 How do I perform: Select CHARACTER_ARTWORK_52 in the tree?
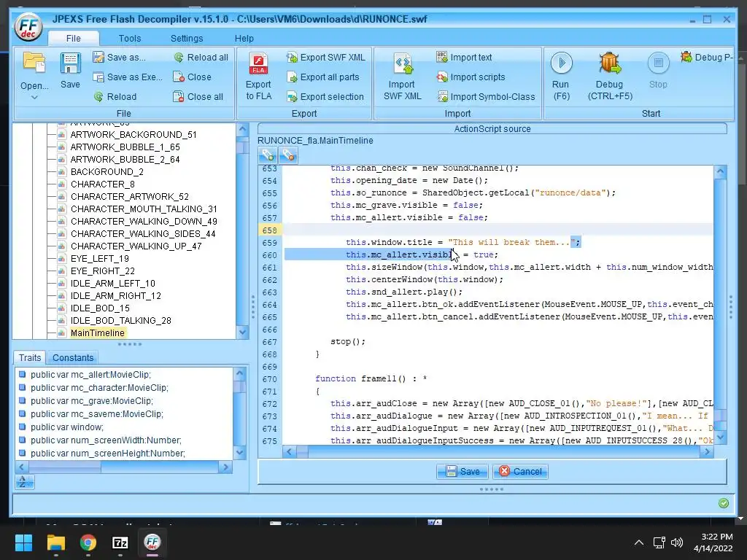130,197
